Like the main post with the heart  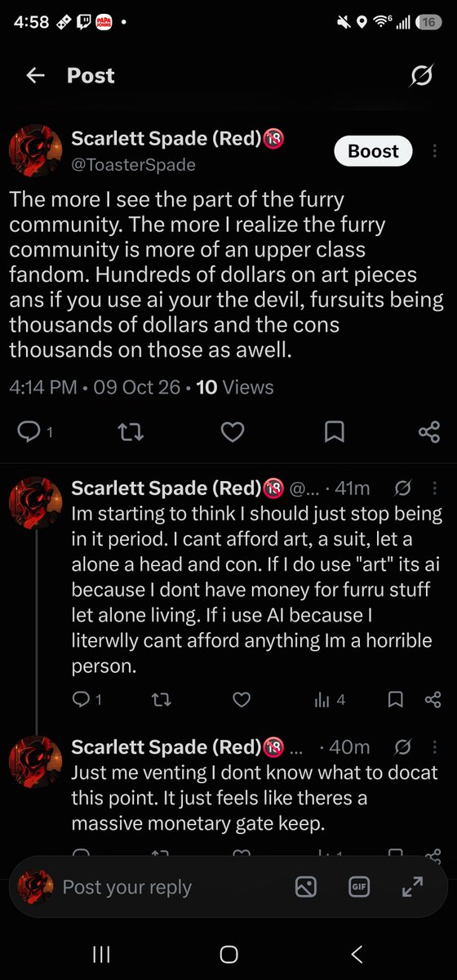[x=233, y=432]
